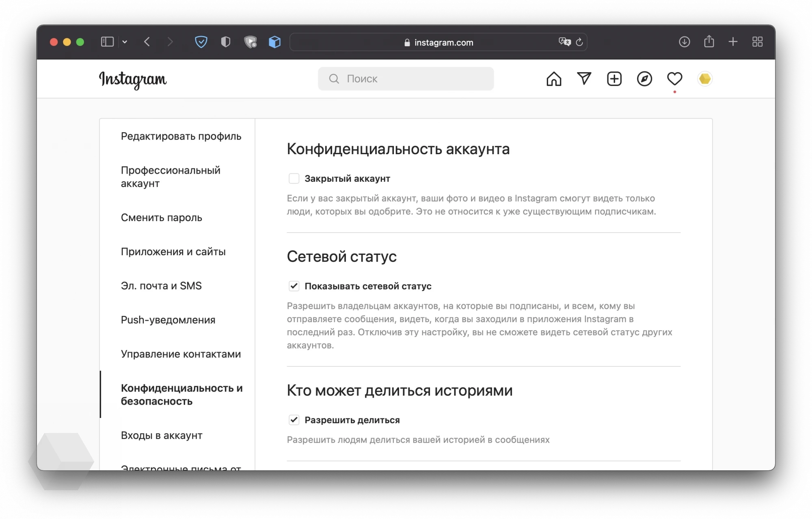Open Профессиональный аккаунт section

click(171, 177)
